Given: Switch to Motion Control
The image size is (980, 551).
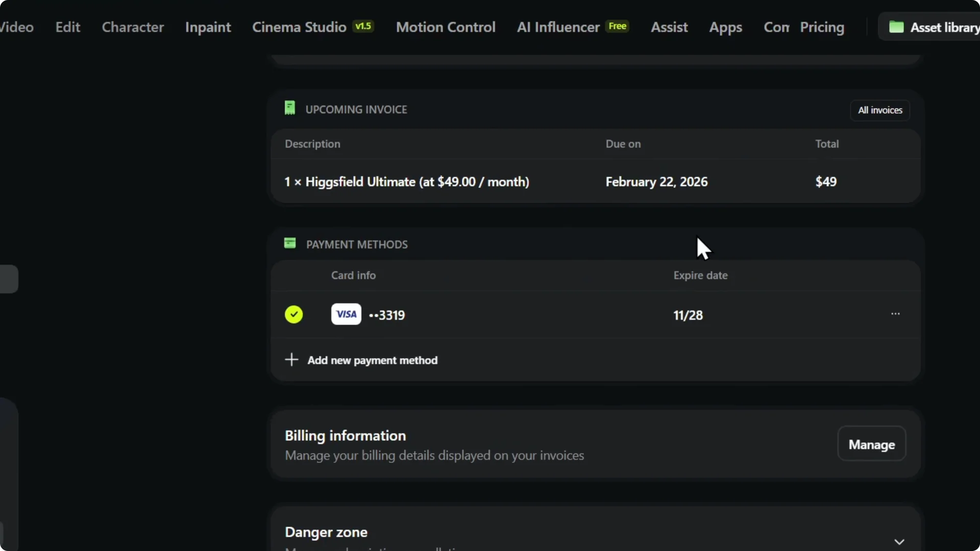Looking at the screenshot, I should tap(445, 27).
